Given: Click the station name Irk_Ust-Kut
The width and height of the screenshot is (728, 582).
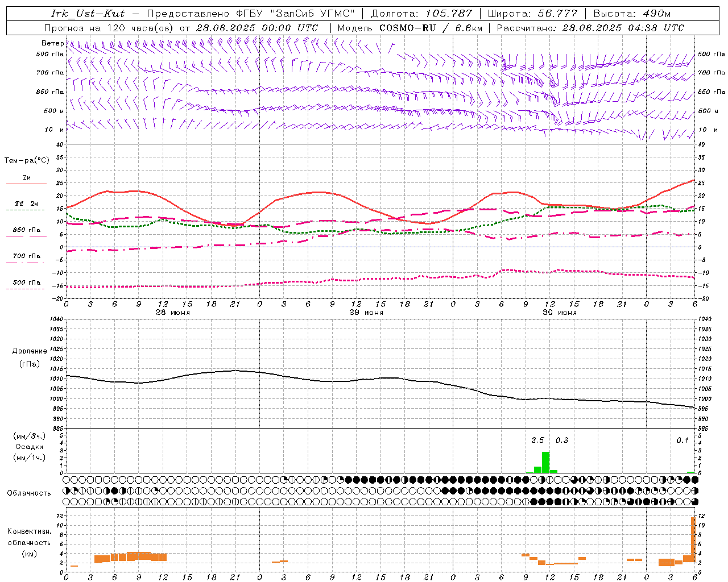Looking at the screenshot, I should tap(88, 14).
